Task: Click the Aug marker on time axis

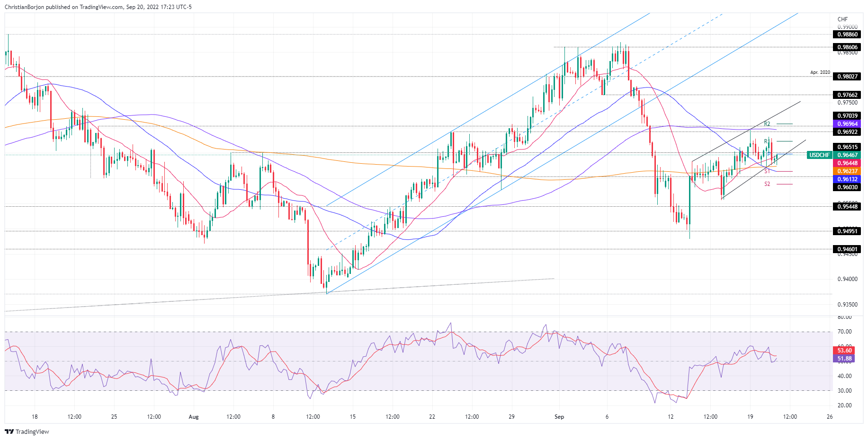Action: point(193,417)
